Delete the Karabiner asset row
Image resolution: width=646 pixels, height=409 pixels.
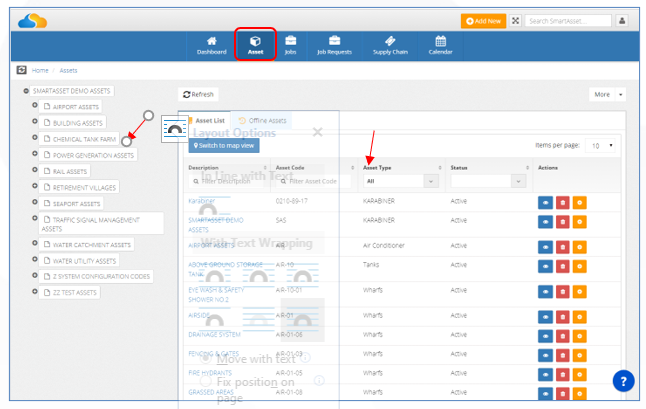(x=562, y=203)
